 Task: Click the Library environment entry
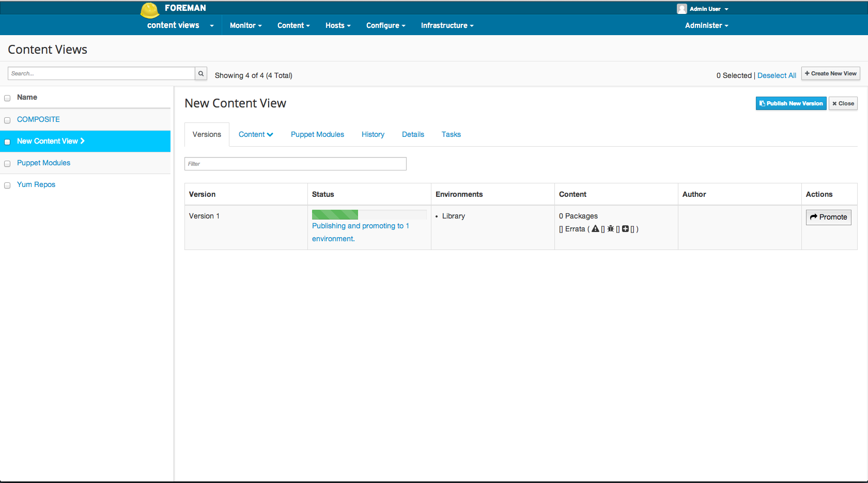454,216
